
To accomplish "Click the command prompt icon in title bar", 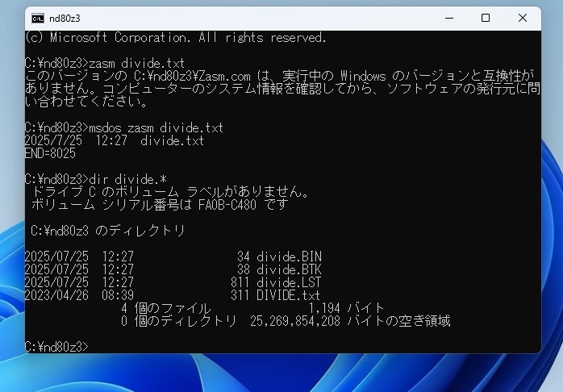I will point(38,19).
